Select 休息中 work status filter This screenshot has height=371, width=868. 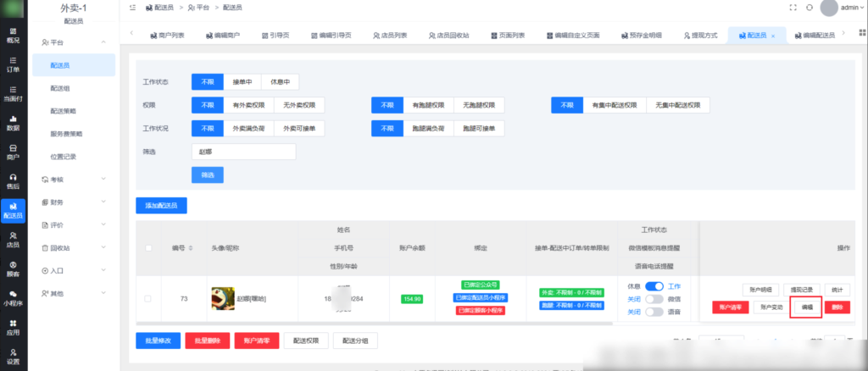(280, 82)
